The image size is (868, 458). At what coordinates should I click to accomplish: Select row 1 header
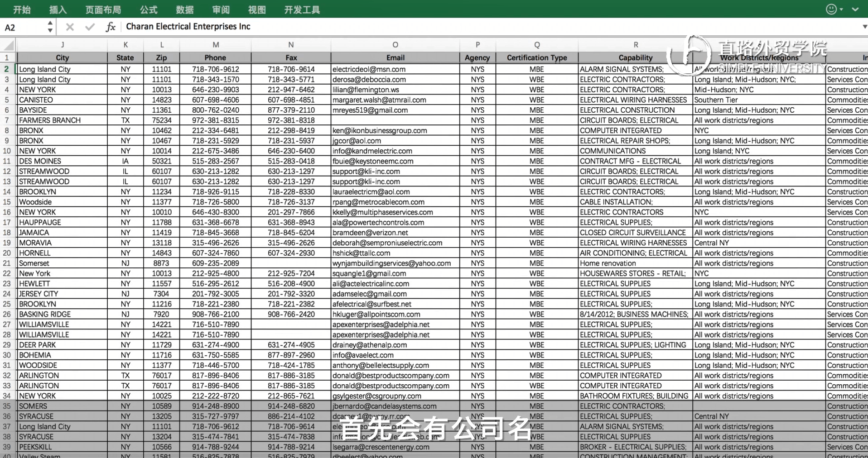[7, 57]
